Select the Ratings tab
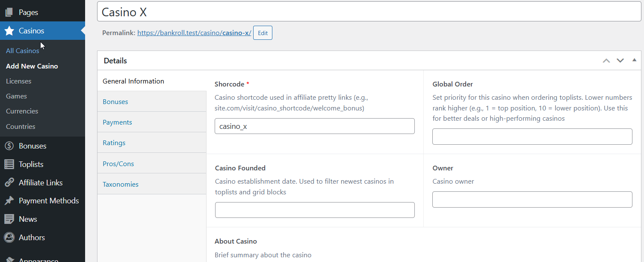The image size is (644, 262). (114, 143)
